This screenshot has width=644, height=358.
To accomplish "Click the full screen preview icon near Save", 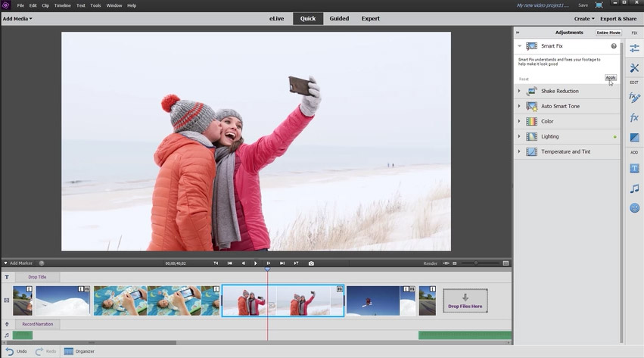I will [599, 5].
